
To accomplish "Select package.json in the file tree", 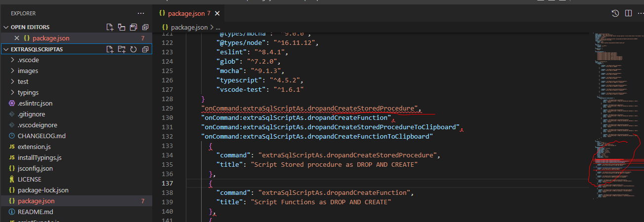I will pos(36,201).
